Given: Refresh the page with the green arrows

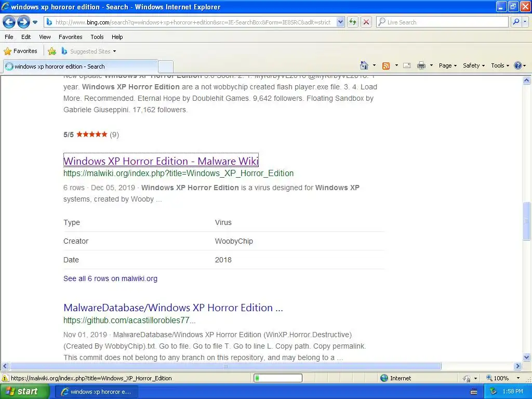Looking at the screenshot, I should pyautogui.click(x=353, y=22).
